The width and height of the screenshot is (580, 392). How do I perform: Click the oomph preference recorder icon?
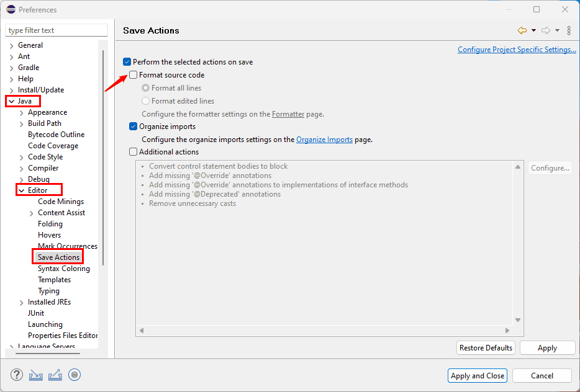pos(75,375)
